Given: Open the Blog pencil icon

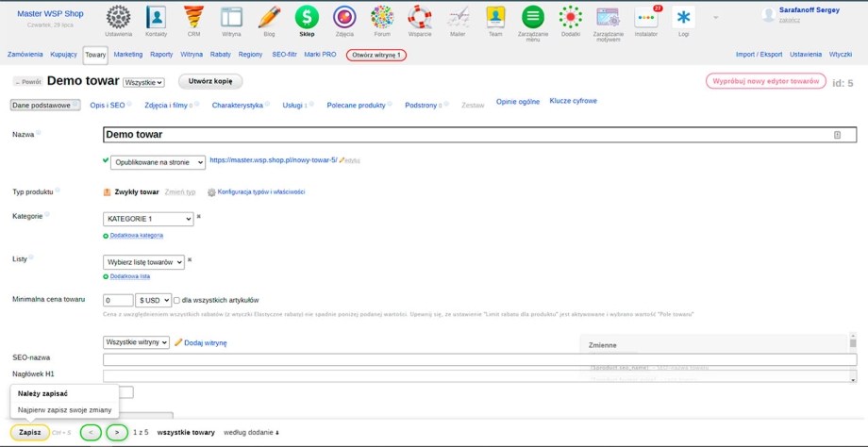Looking at the screenshot, I should [269, 18].
